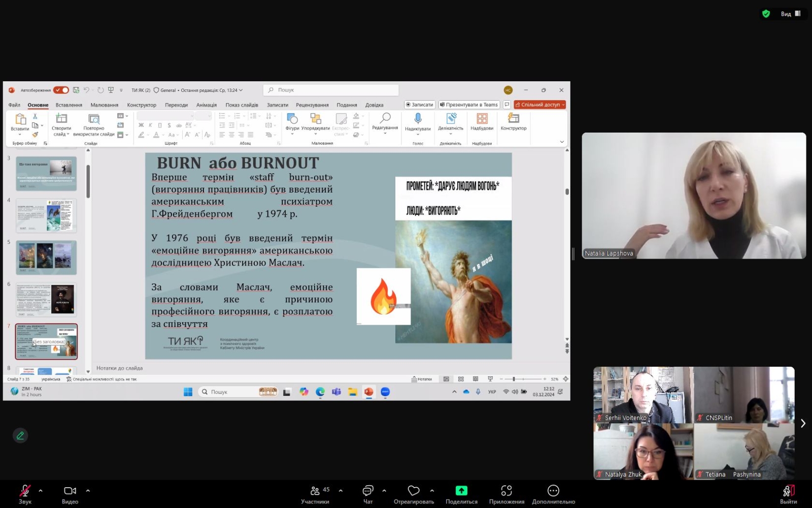Turn on camera with Видео button
Viewport: 812px width, 508px height.
pos(70,491)
